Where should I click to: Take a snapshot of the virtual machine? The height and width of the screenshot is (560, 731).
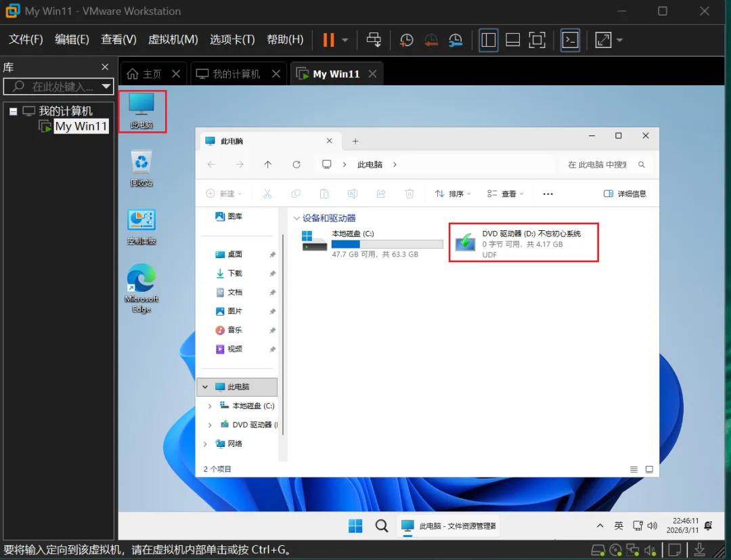click(407, 40)
